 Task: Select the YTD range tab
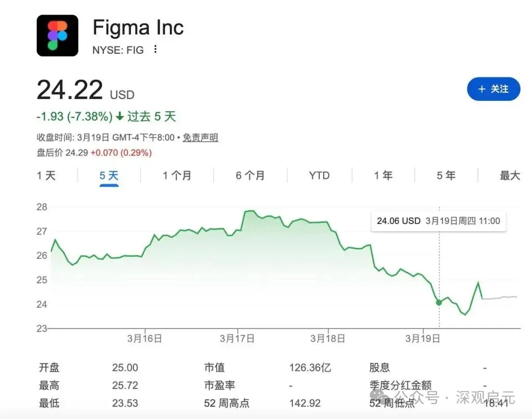pyautogui.click(x=319, y=176)
